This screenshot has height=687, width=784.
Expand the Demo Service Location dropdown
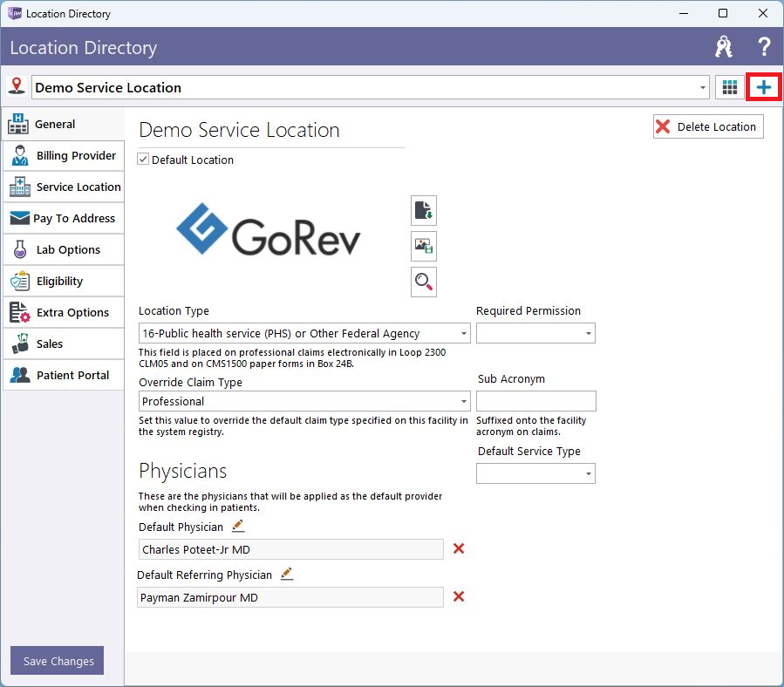(703, 87)
